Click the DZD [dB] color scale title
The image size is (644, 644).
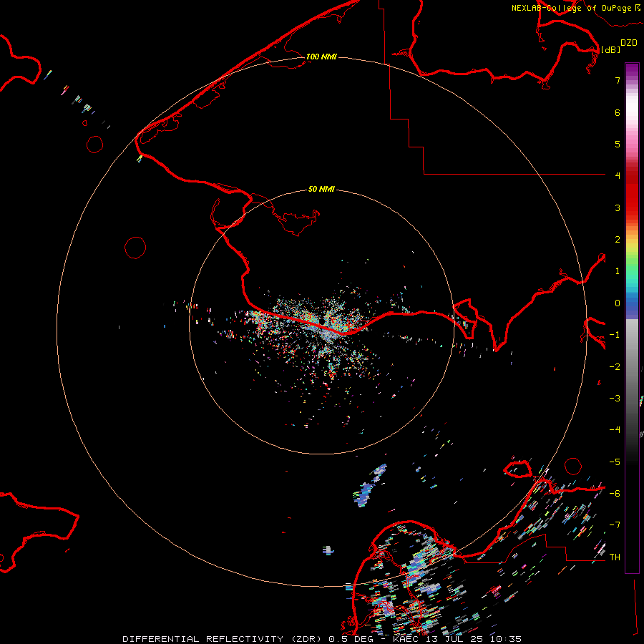[x=620, y=46]
